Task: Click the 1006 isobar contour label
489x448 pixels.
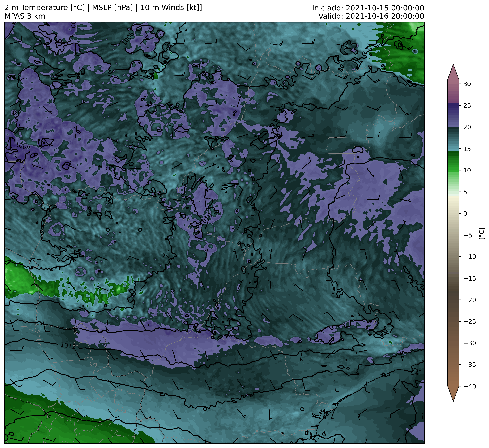Action: pyautogui.click(x=128, y=39)
